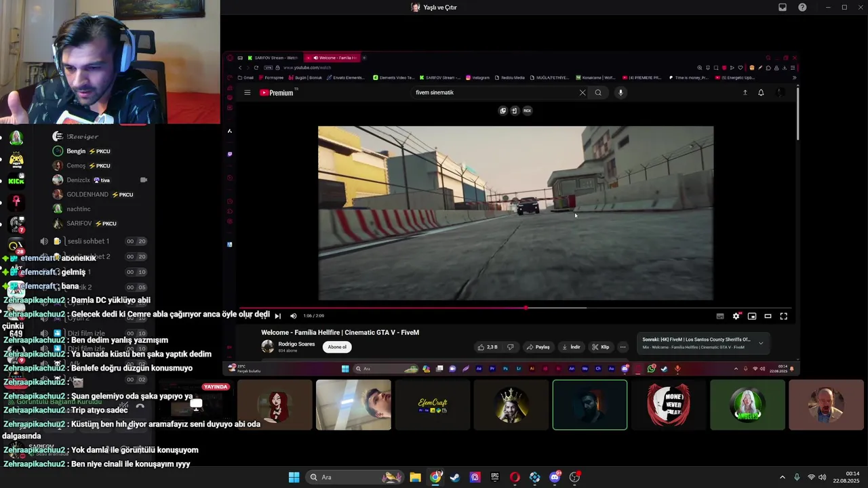Switch to SARIFOV Stream browser tab
The image size is (868, 488).
[273, 58]
